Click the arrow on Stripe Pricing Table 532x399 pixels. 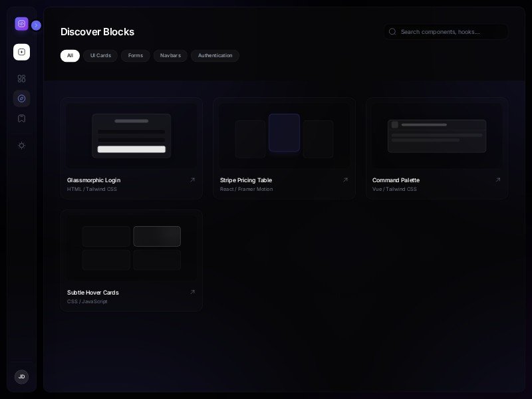pos(345,180)
